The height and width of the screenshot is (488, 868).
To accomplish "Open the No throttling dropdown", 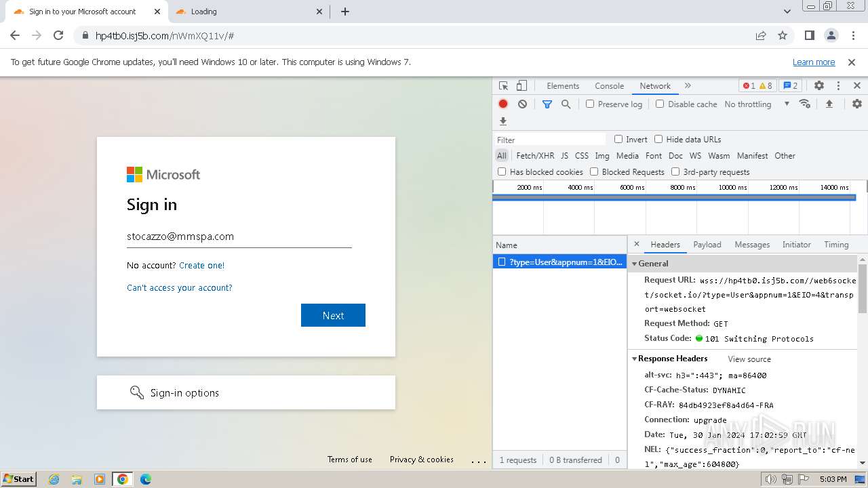I will (757, 104).
